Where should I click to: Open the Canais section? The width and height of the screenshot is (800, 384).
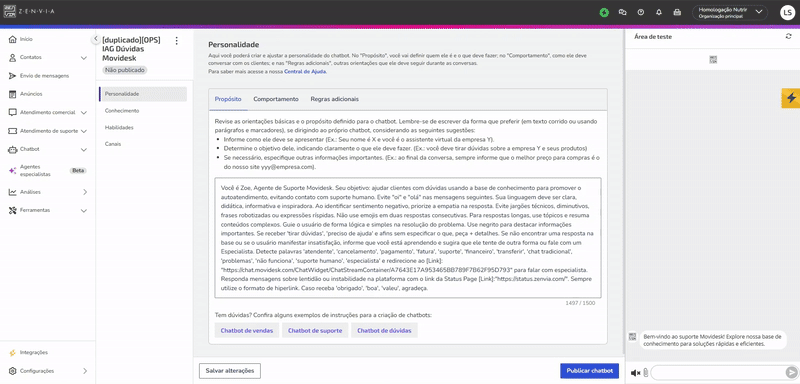pos(113,144)
